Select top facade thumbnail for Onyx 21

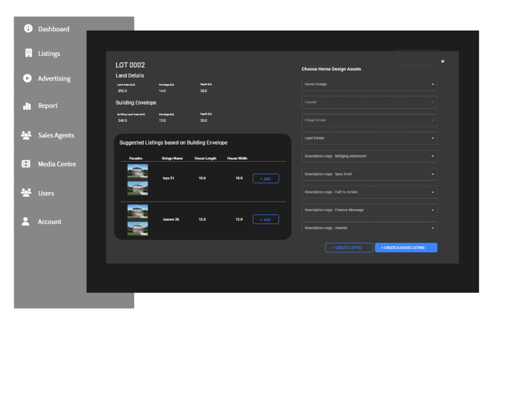(x=138, y=171)
